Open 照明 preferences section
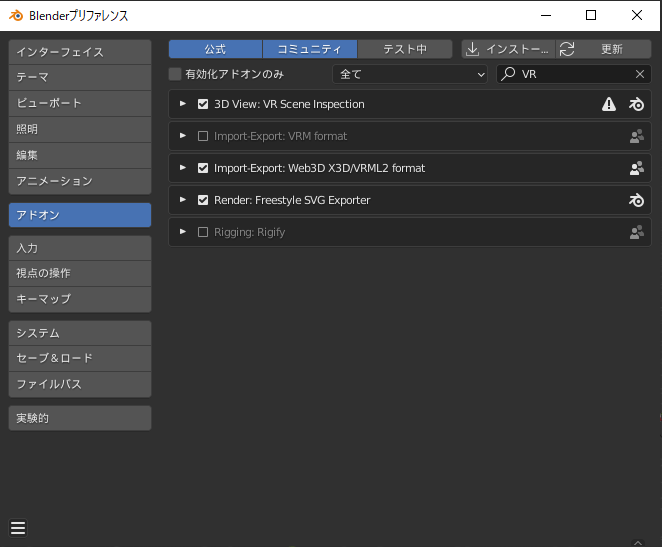Viewport: 662px width, 547px height. tap(80, 130)
